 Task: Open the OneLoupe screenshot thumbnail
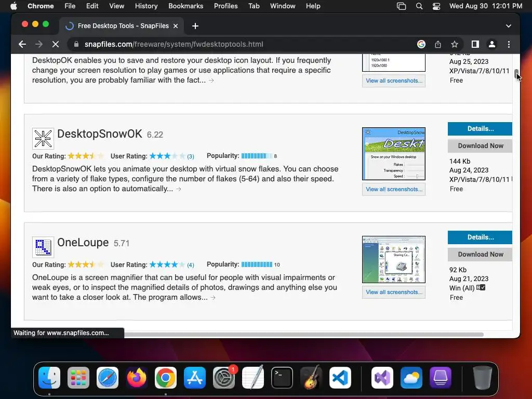pyautogui.click(x=394, y=260)
